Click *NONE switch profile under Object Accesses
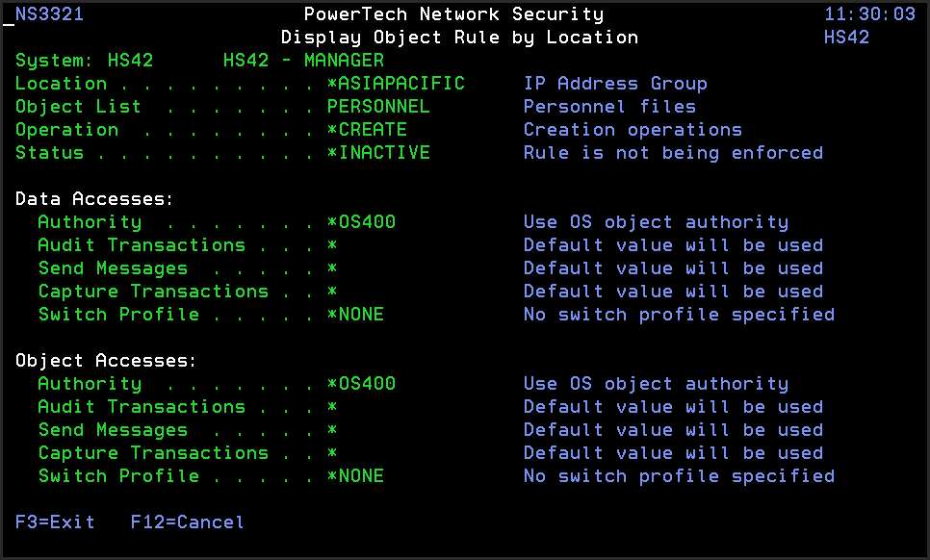This screenshot has width=930, height=560. pos(355,476)
